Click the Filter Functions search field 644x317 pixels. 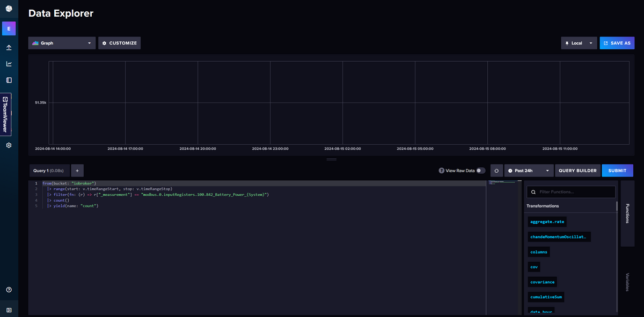point(570,192)
